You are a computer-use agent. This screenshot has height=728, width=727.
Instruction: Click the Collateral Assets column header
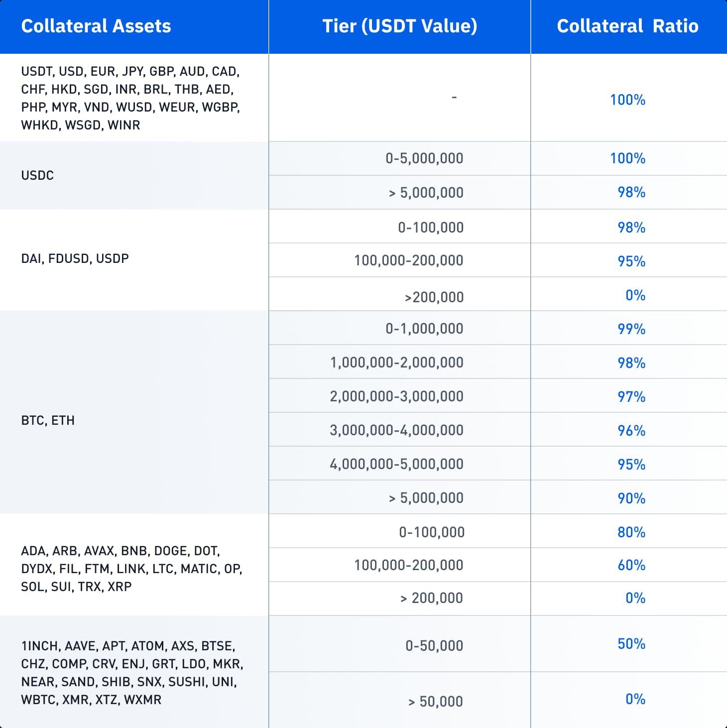click(x=96, y=26)
